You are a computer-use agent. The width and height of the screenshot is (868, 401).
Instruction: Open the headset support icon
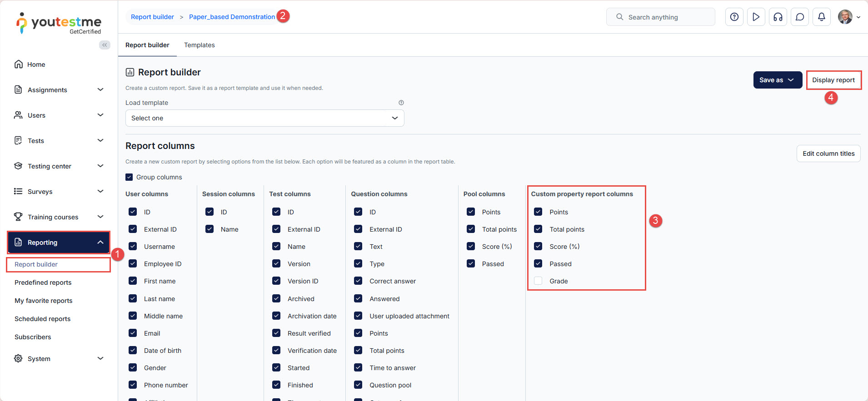coord(778,17)
